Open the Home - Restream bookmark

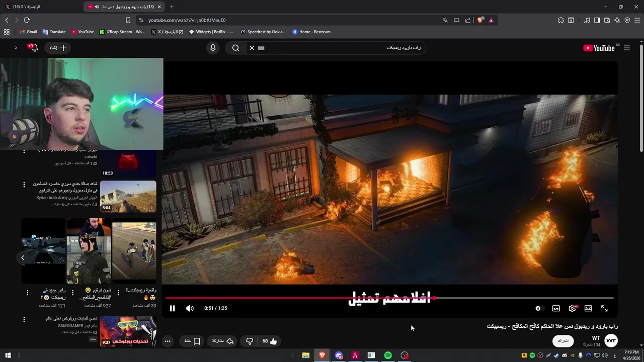point(311,32)
